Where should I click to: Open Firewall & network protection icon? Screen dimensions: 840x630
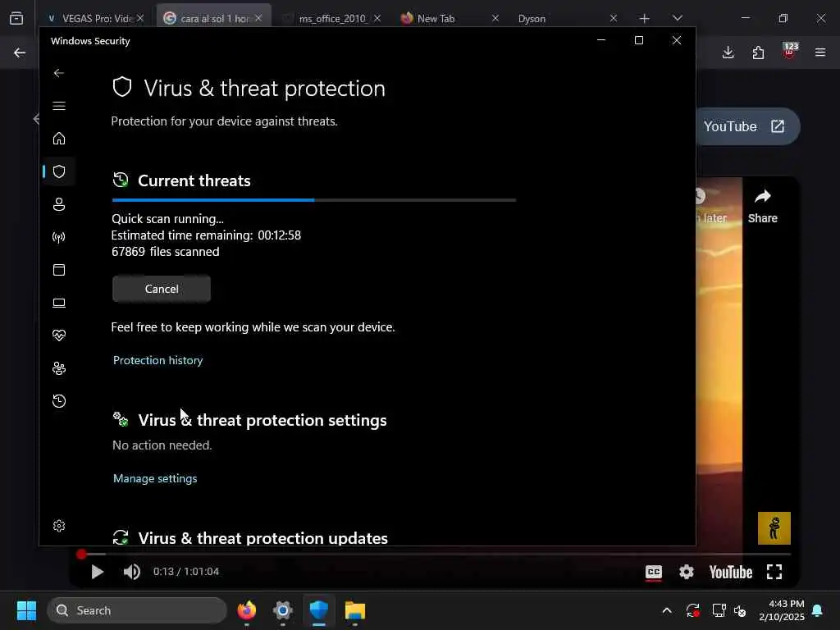point(59,237)
